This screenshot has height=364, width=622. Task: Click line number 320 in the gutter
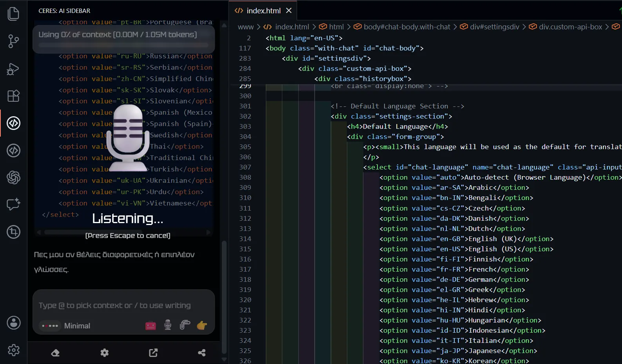tap(245, 300)
